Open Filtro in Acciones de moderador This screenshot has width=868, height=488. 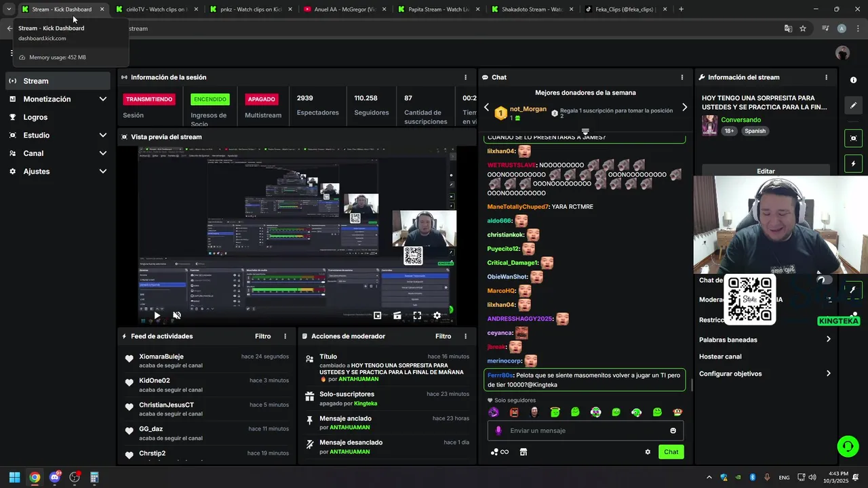pyautogui.click(x=443, y=336)
